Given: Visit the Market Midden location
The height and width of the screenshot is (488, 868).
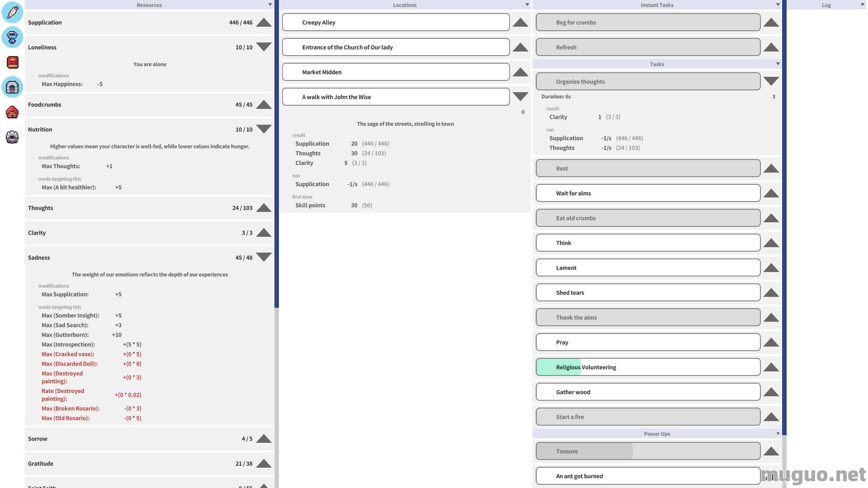Looking at the screenshot, I should tap(396, 72).
